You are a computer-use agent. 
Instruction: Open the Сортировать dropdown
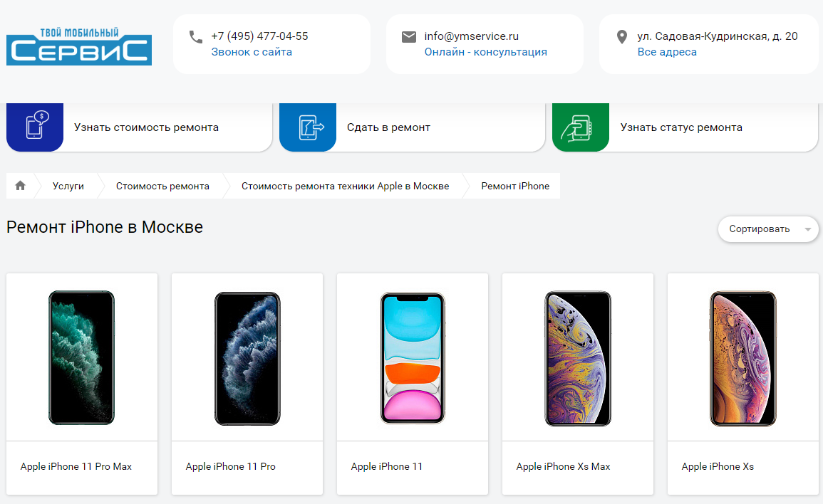(760, 229)
